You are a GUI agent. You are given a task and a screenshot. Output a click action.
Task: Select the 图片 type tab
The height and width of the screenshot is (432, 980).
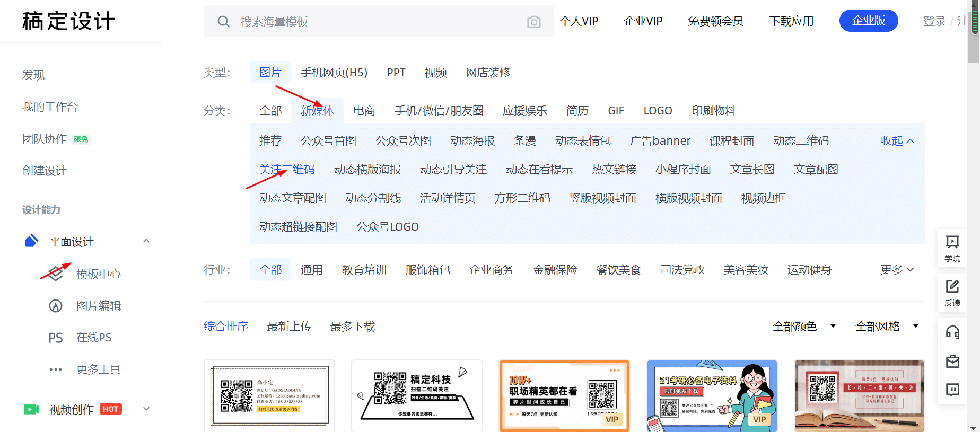270,72
